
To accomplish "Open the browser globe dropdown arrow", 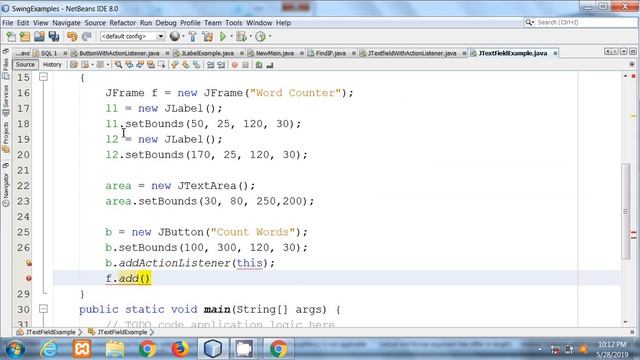I will 183,36.
